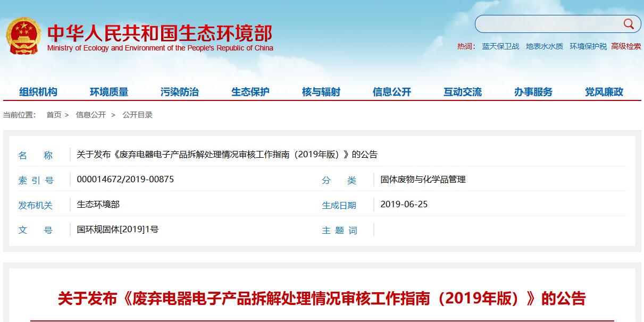Click the 文号 field label

36,231
